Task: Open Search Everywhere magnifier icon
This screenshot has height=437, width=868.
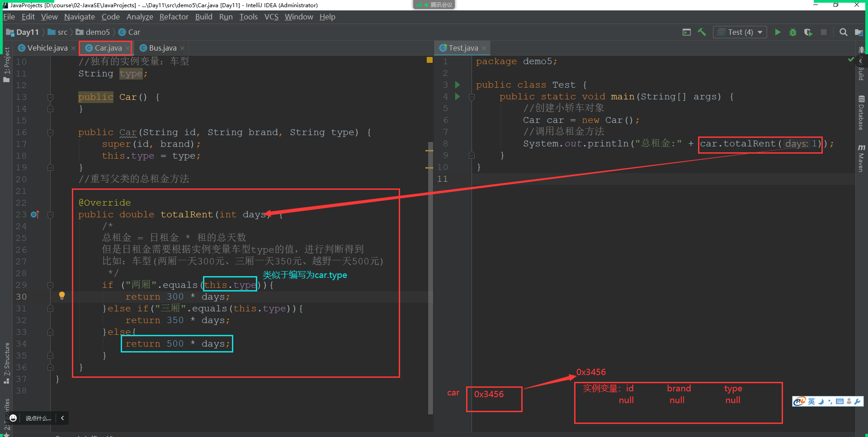Action: point(843,32)
